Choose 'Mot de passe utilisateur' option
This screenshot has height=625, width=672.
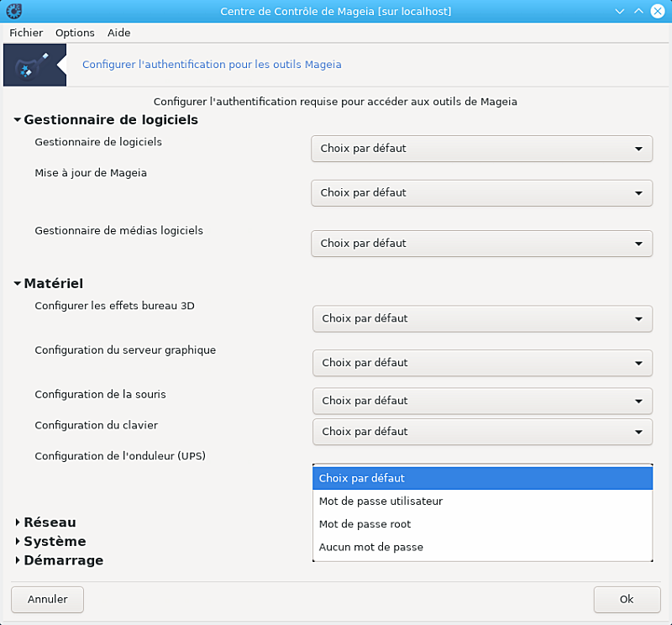(482, 502)
